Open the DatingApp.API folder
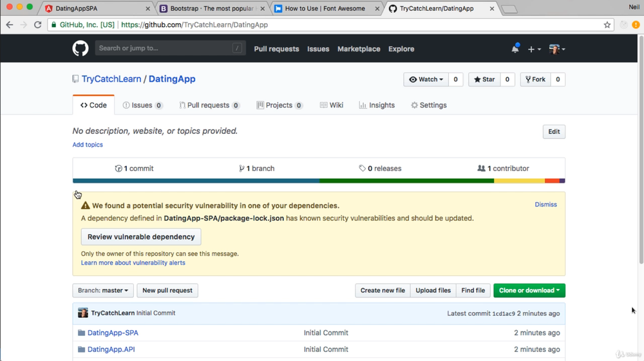Screen dimensions: 644x361 coord(111,349)
